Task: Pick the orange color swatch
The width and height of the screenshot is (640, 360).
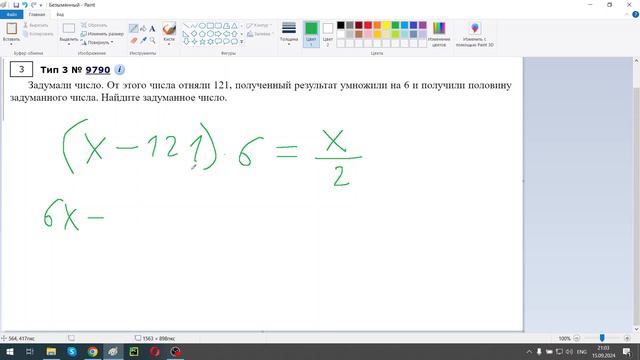Action: pyautogui.click(x=377, y=25)
